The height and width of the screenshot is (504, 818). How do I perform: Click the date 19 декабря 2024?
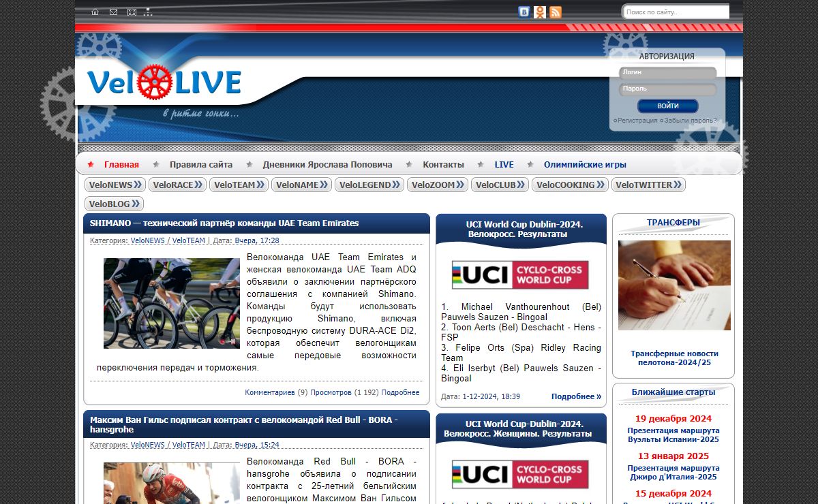coord(673,419)
